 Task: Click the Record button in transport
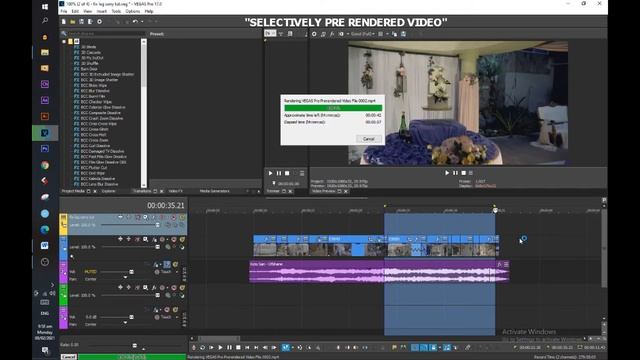[194, 348]
